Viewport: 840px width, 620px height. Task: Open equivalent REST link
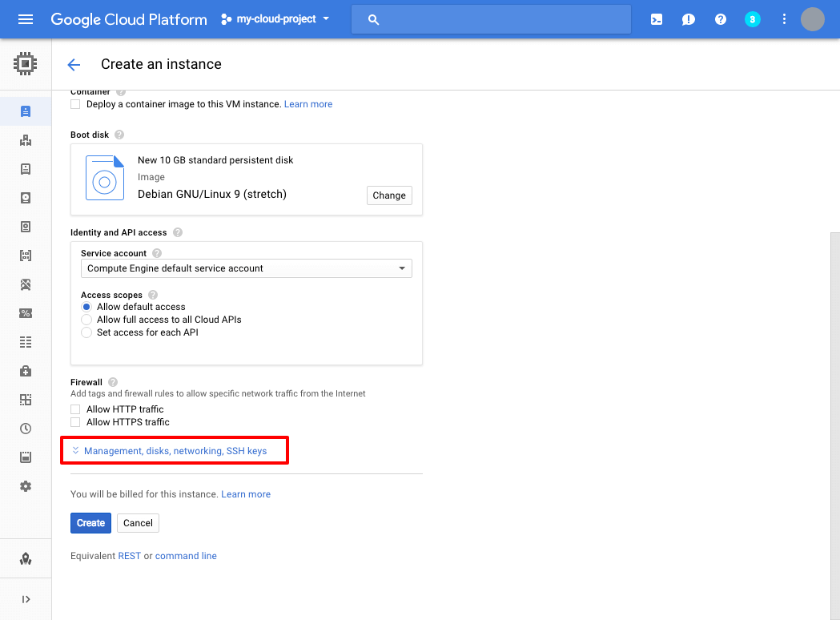[130, 556]
